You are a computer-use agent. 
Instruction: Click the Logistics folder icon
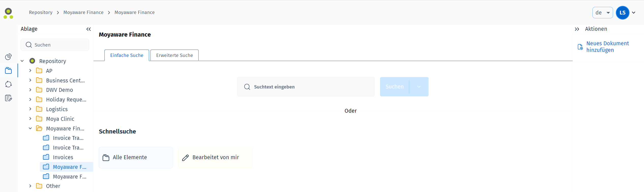(39, 109)
